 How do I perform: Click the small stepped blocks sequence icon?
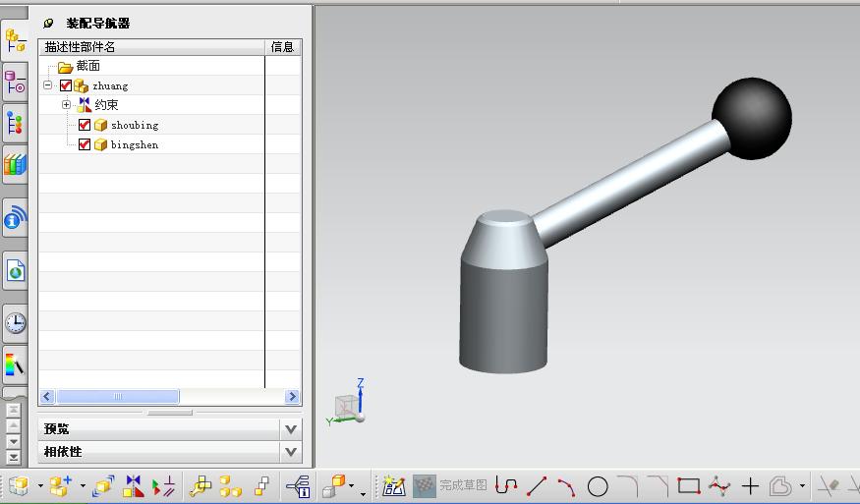(x=262, y=486)
